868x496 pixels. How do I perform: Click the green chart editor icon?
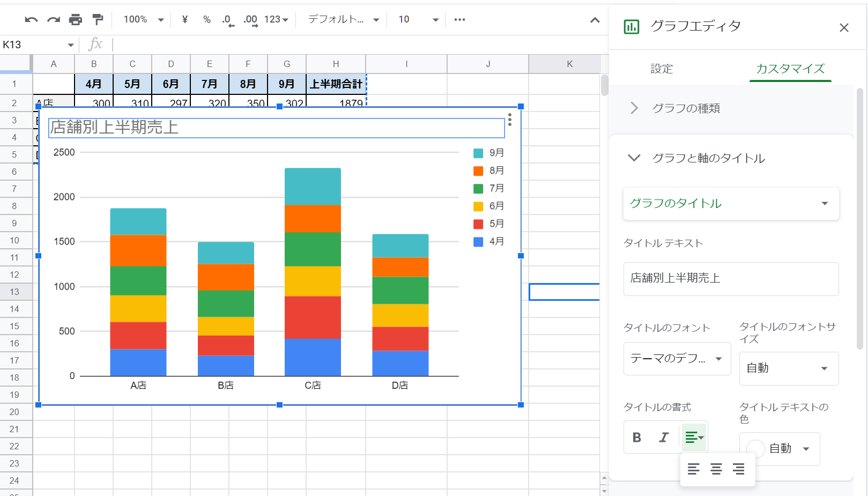(x=631, y=27)
